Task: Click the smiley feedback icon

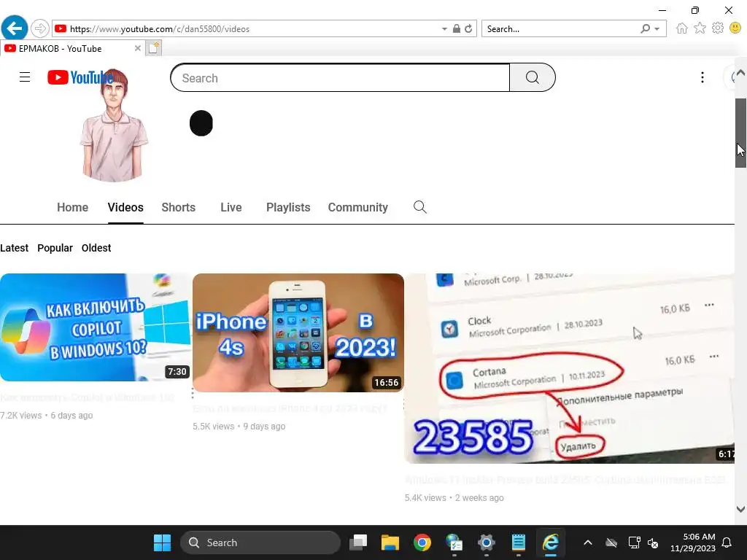Action: [735, 28]
